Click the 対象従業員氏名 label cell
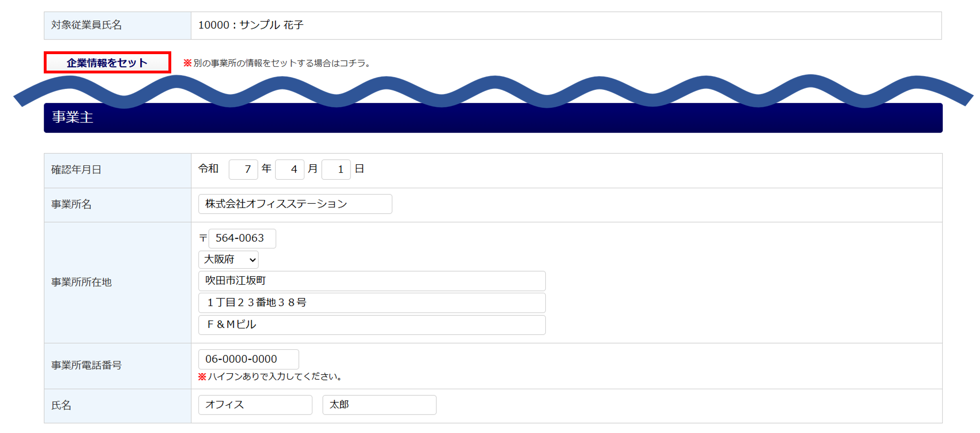 point(87,25)
